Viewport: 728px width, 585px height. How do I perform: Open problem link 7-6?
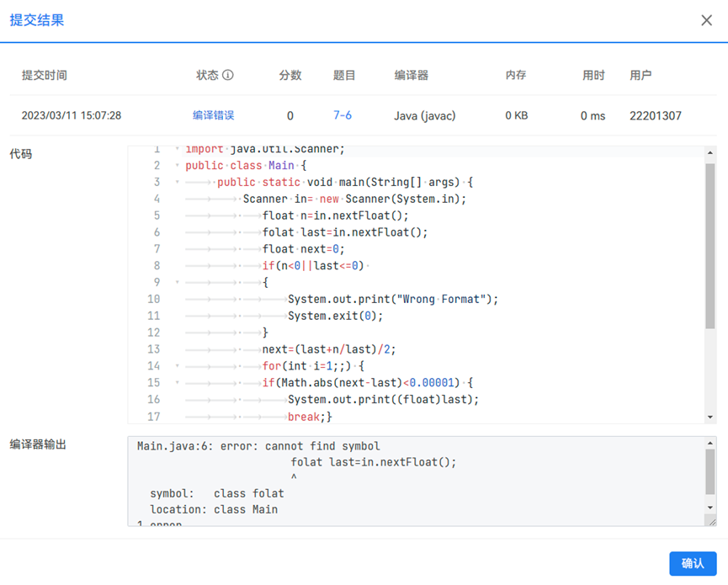[x=343, y=115]
